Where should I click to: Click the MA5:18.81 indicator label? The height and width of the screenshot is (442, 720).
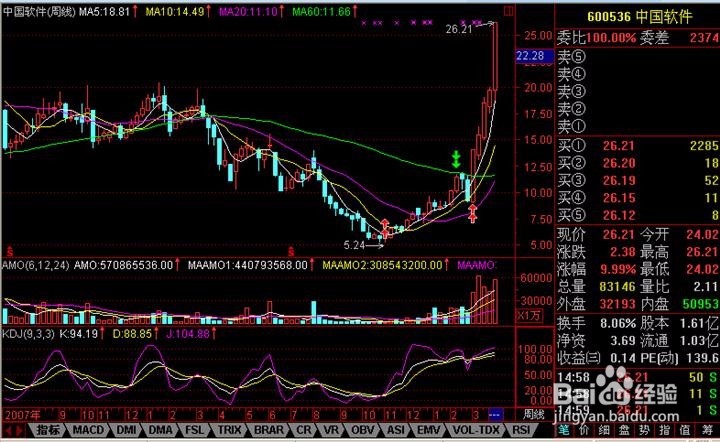104,11
